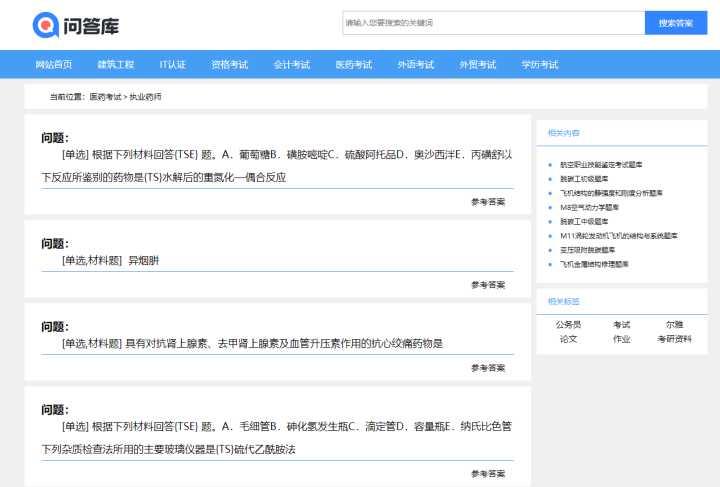Select the 论文 tag
Screen dimensions: 720x487
tap(568, 339)
